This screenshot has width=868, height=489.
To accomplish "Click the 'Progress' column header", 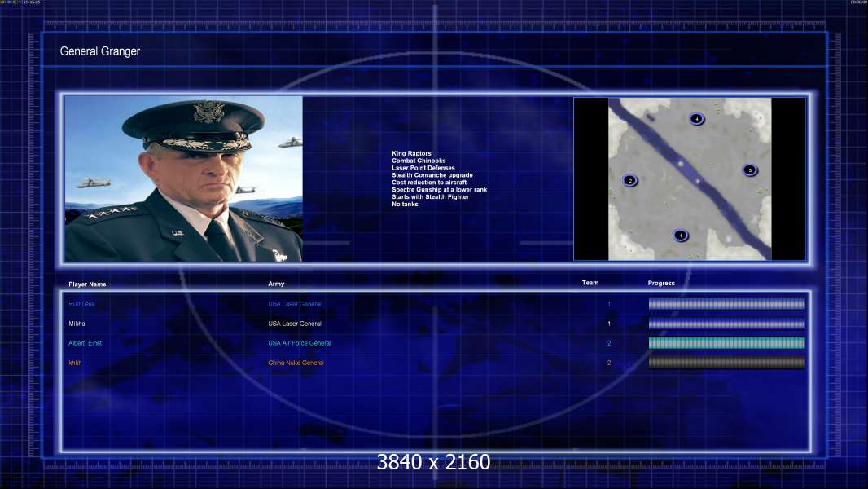I will (661, 283).
